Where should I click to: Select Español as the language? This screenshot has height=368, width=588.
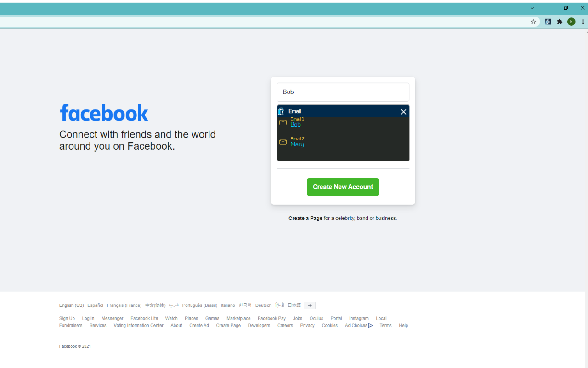tap(95, 305)
